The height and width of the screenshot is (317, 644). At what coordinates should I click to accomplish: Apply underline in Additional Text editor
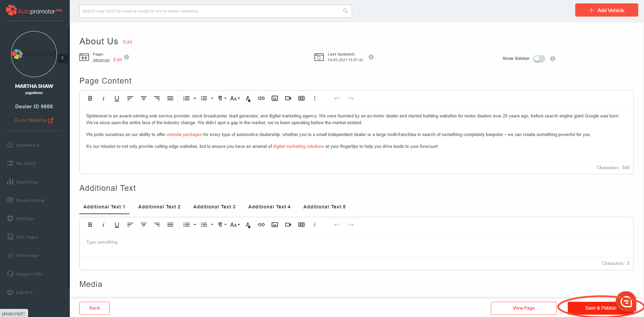click(117, 225)
